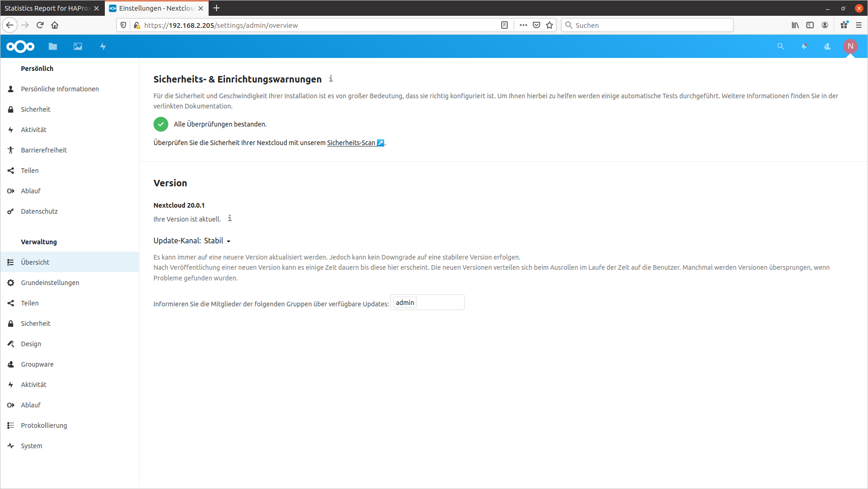The height and width of the screenshot is (489, 868).
Task: Close the Einstellungen Nextcloud tab
Action: point(201,8)
